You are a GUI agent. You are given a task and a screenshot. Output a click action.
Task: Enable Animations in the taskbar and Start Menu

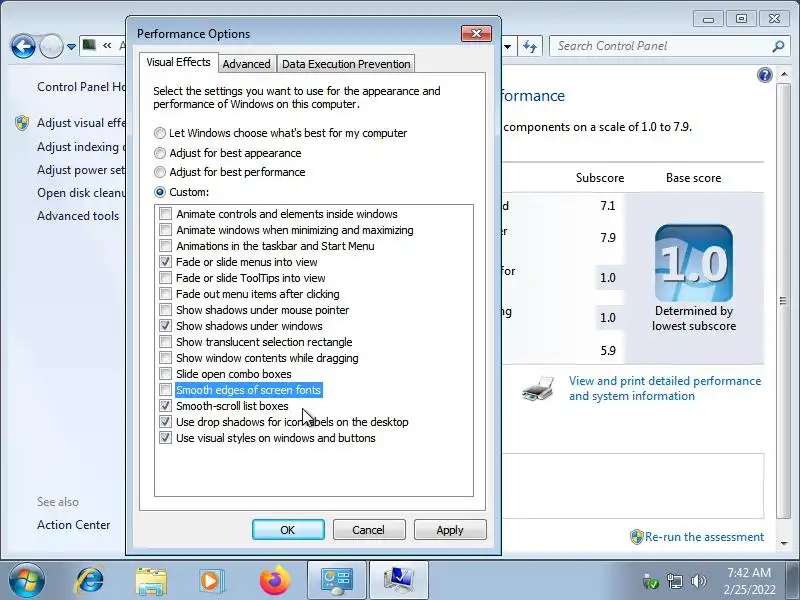[x=165, y=245]
